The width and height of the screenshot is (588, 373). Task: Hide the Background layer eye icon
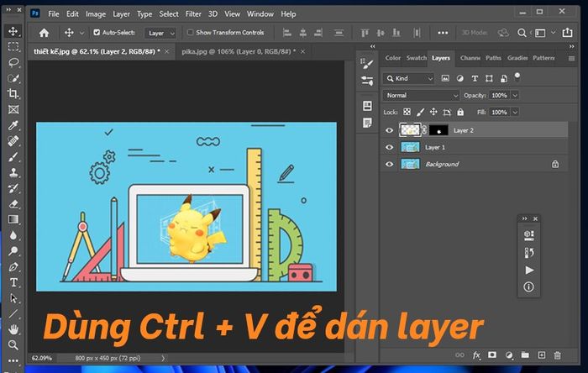389,164
